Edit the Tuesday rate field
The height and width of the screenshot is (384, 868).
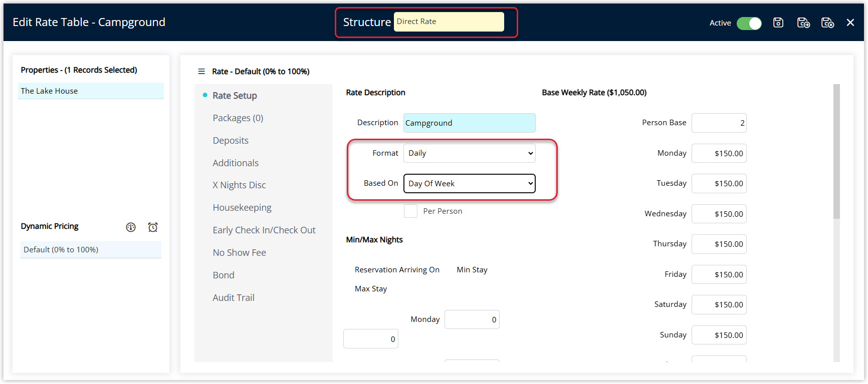[719, 183]
